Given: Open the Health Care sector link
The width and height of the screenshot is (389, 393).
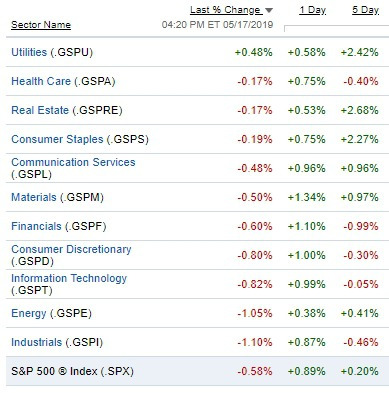Looking at the screenshot, I should click(41, 81).
